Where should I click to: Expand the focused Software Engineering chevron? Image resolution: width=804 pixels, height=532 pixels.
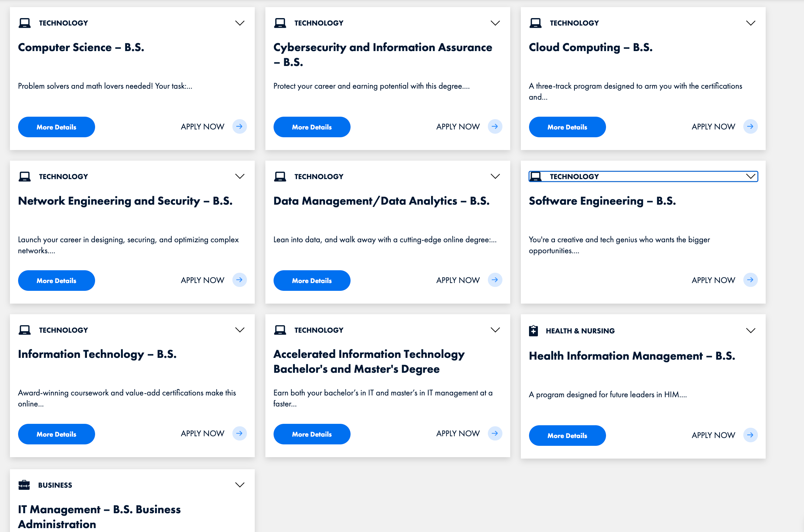(751, 176)
